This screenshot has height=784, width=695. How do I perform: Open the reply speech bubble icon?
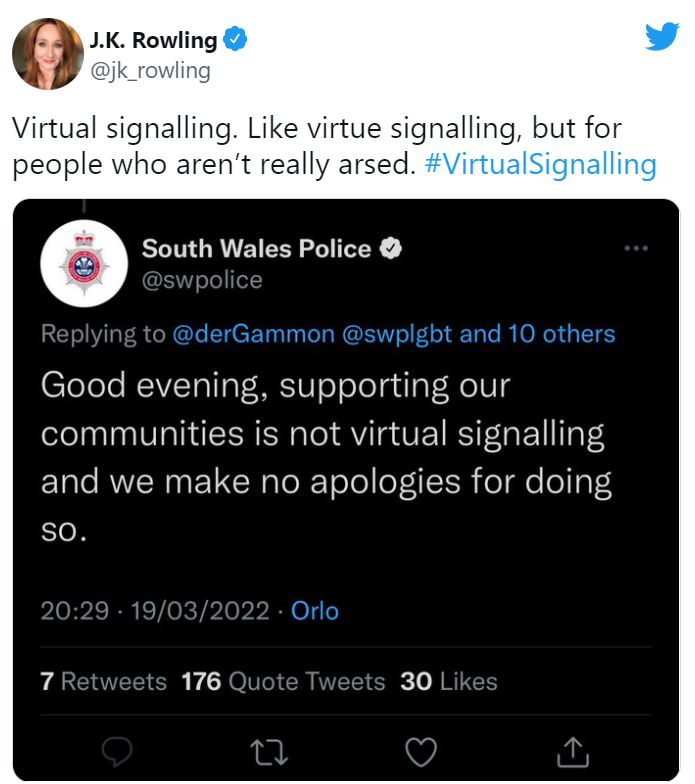click(x=116, y=751)
